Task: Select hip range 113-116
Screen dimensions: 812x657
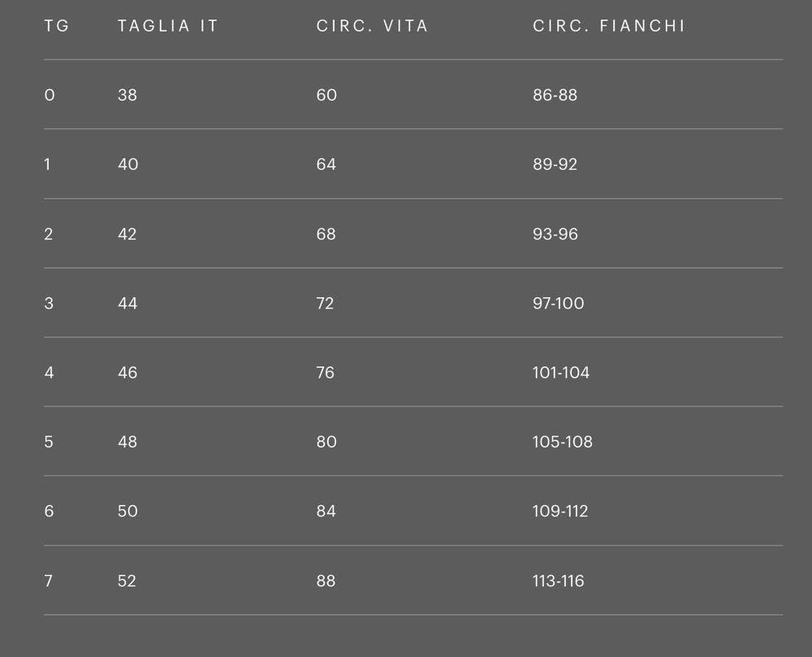Action: point(559,581)
